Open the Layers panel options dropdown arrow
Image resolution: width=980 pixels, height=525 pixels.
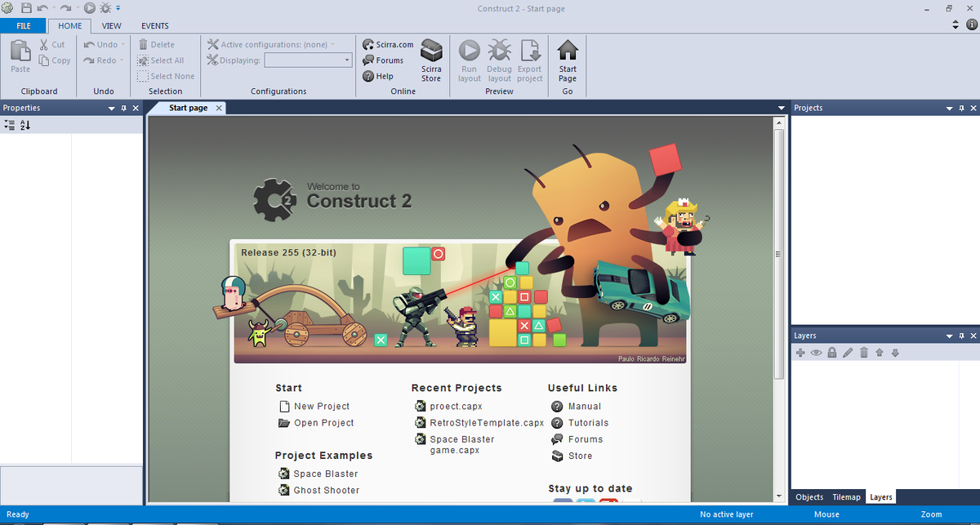pyautogui.click(x=949, y=336)
